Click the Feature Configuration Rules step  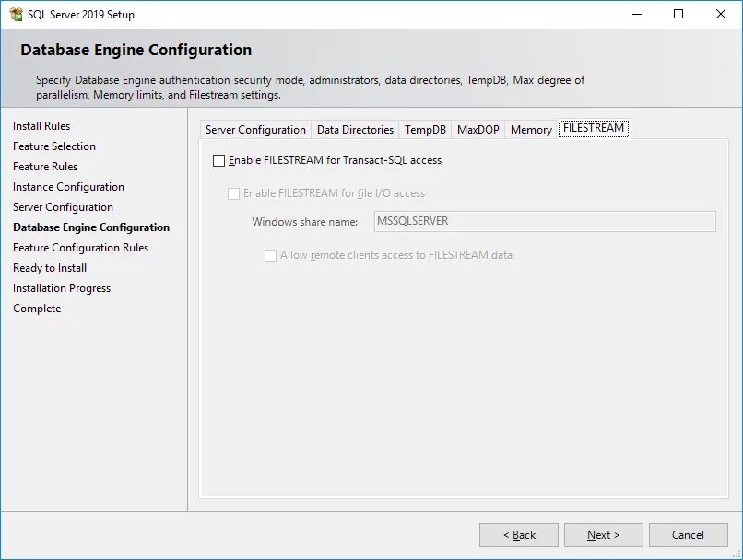[x=80, y=248]
